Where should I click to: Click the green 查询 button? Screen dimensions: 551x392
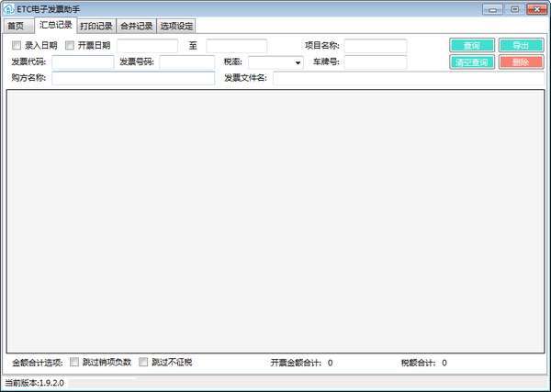tap(472, 45)
